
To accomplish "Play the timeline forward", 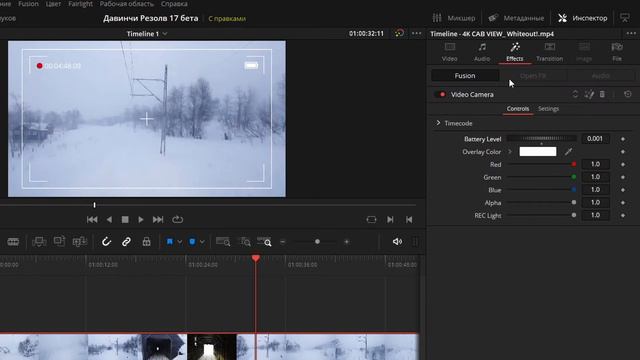I will [x=141, y=220].
